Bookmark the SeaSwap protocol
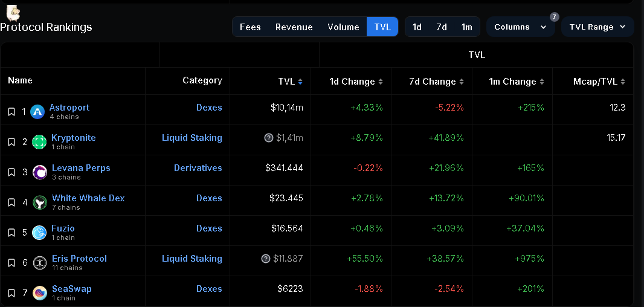This screenshot has height=307, width=644. click(11, 293)
